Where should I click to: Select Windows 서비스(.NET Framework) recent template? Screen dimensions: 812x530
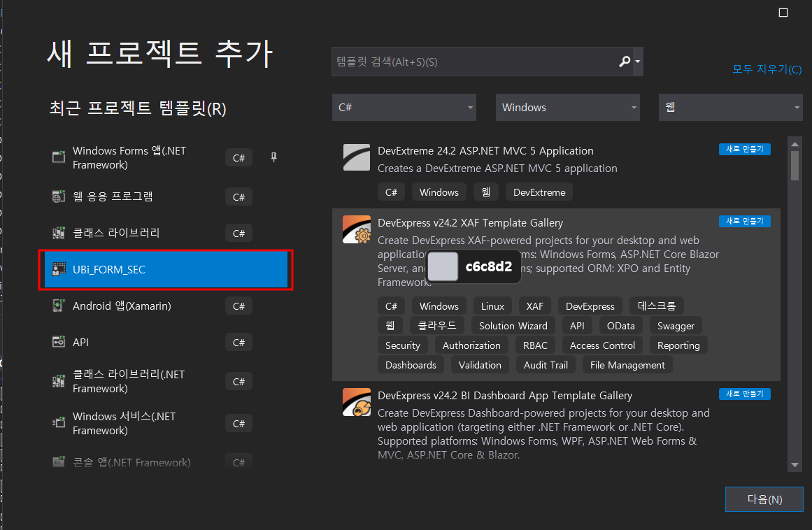click(166, 423)
